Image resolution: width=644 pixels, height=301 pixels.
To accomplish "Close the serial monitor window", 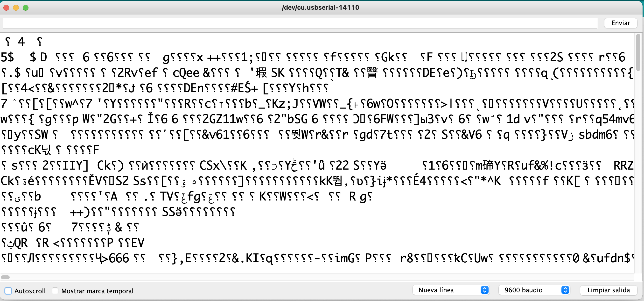I will 7,8.
